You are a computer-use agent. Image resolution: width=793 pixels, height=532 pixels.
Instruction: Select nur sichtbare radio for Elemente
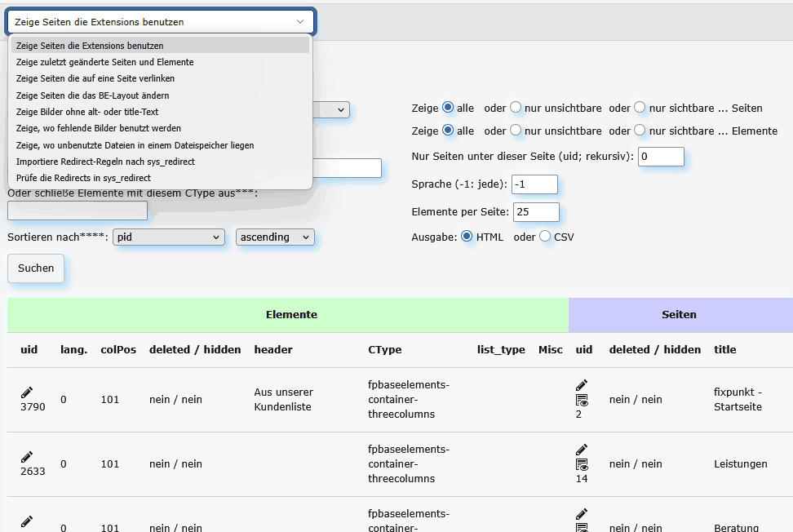click(640, 130)
